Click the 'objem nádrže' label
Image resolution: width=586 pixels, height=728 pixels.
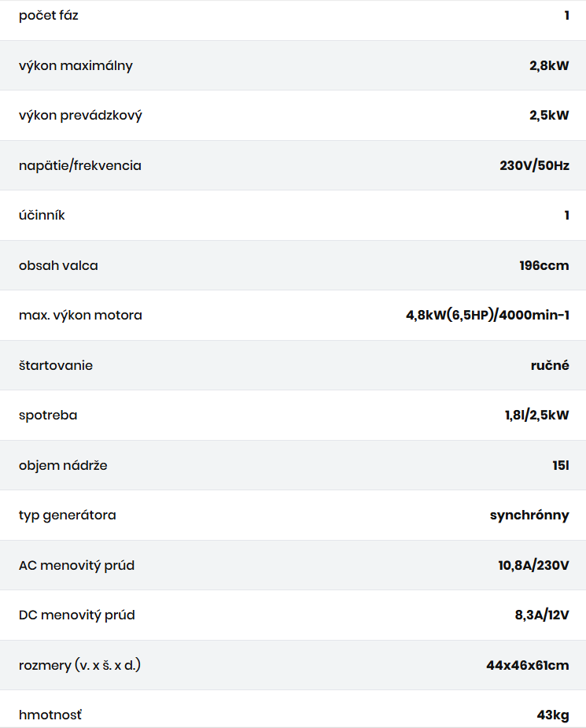(63, 466)
